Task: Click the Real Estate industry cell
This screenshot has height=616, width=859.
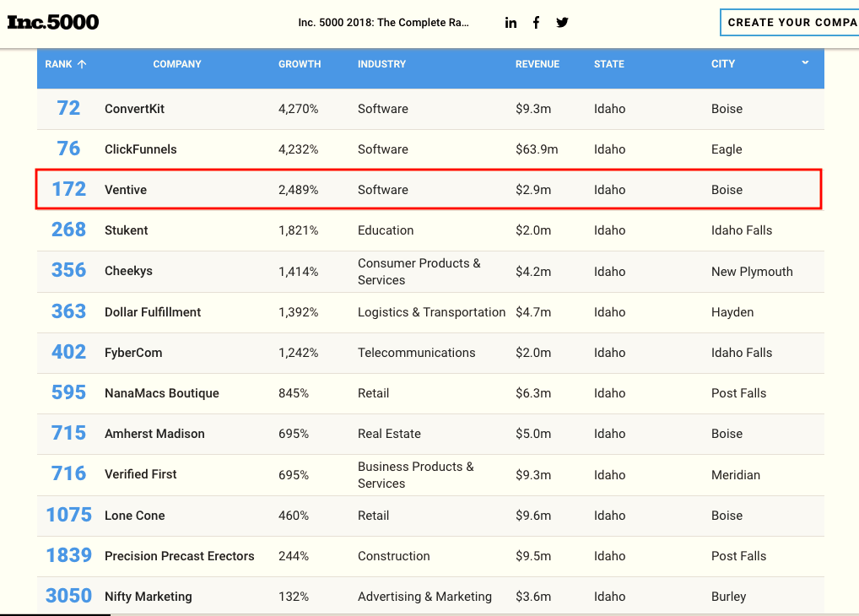Action: [389, 434]
